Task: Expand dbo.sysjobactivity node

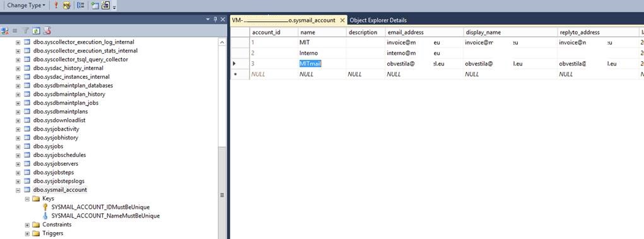Action: click(x=18, y=129)
